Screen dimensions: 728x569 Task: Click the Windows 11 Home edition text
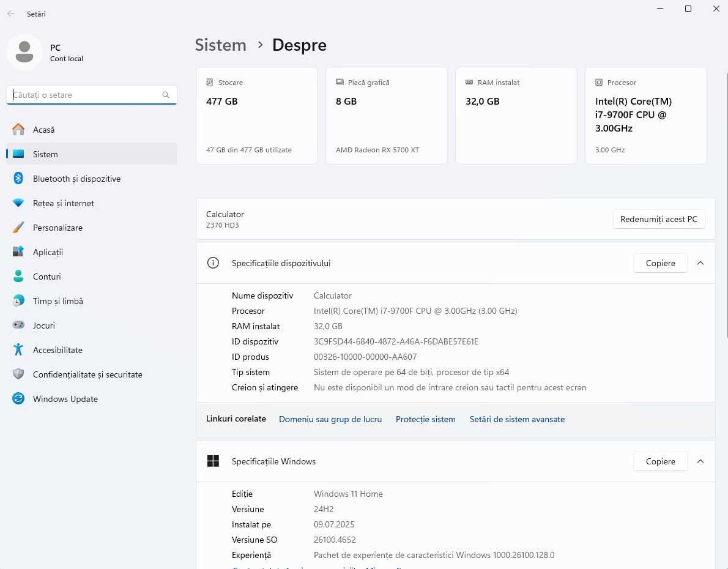pos(348,494)
